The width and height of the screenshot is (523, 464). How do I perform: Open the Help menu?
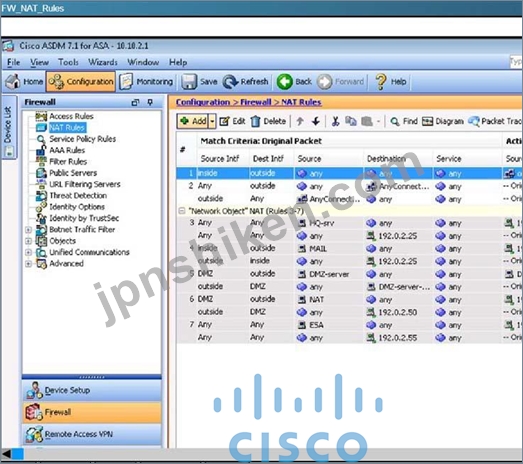178,62
